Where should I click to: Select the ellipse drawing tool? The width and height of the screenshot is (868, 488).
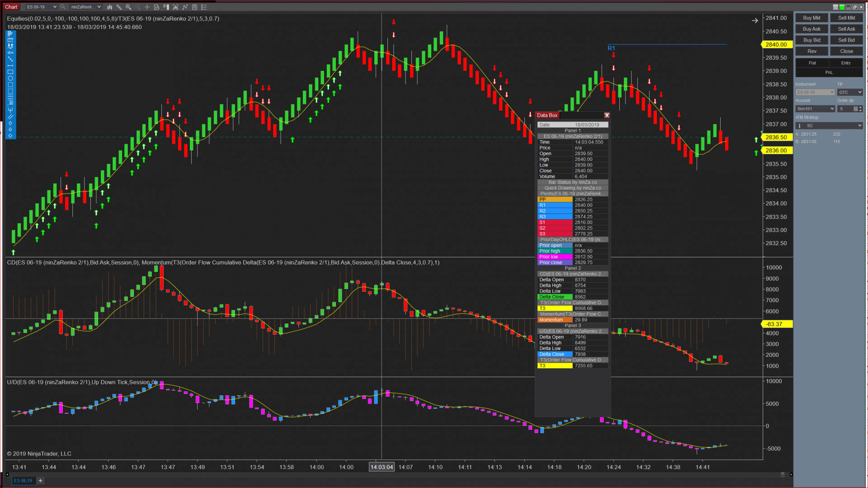pos(10,78)
